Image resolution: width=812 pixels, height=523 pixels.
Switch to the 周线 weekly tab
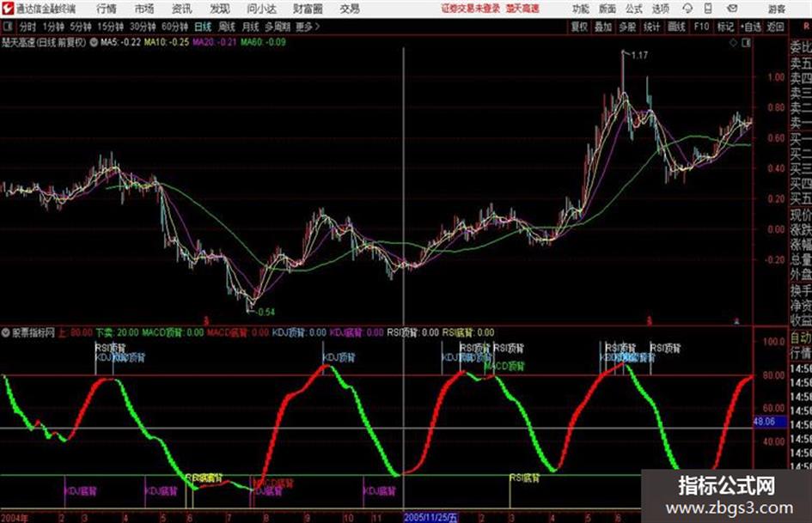click(x=227, y=27)
